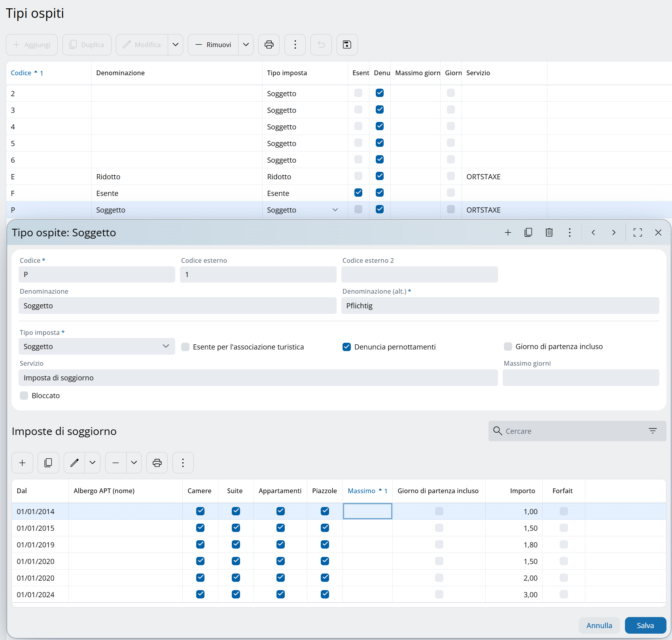Open the Tipo imposta dropdown in the form
The height and width of the screenshot is (640, 672).
click(x=97, y=346)
